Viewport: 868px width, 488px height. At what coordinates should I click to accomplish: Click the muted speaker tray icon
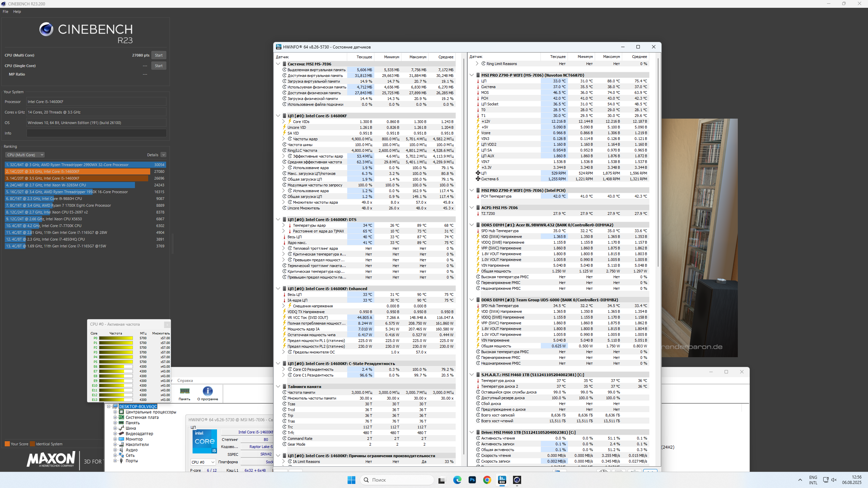(x=834, y=480)
